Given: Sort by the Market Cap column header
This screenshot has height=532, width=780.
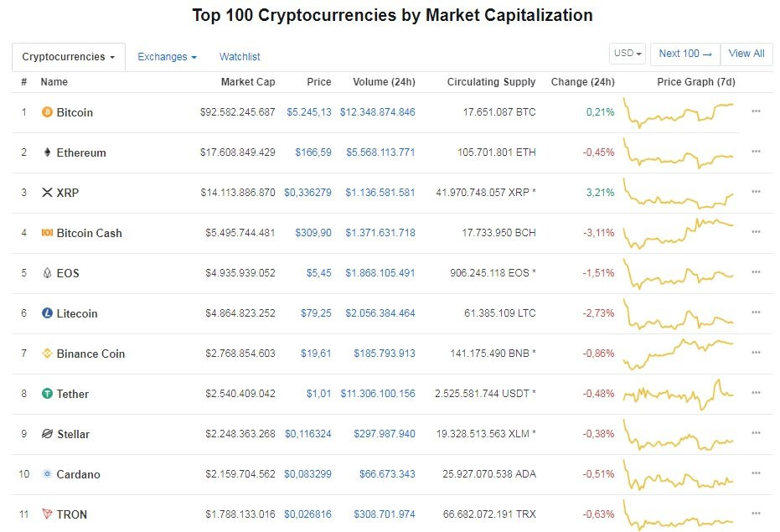Looking at the screenshot, I should (247, 82).
